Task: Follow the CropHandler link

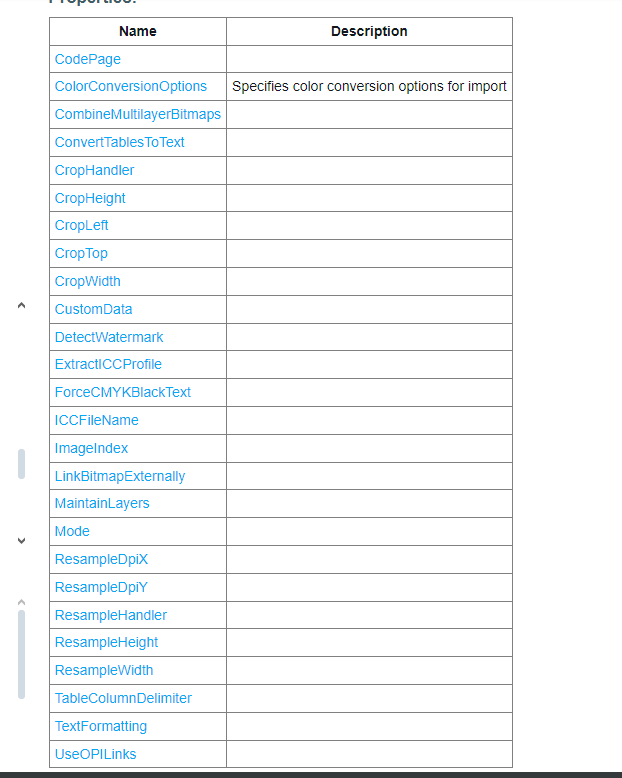Action: pyautogui.click(x=95, y=170)
